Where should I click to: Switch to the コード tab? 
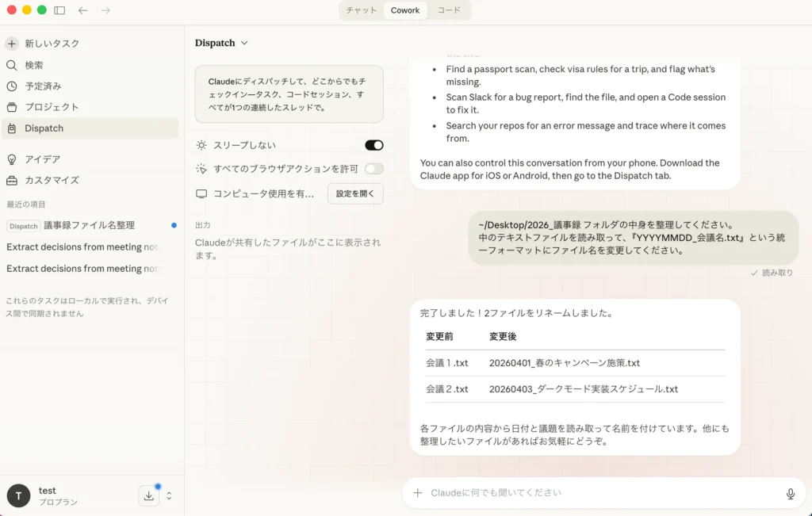pyautogui.click(x=449, y=10)
